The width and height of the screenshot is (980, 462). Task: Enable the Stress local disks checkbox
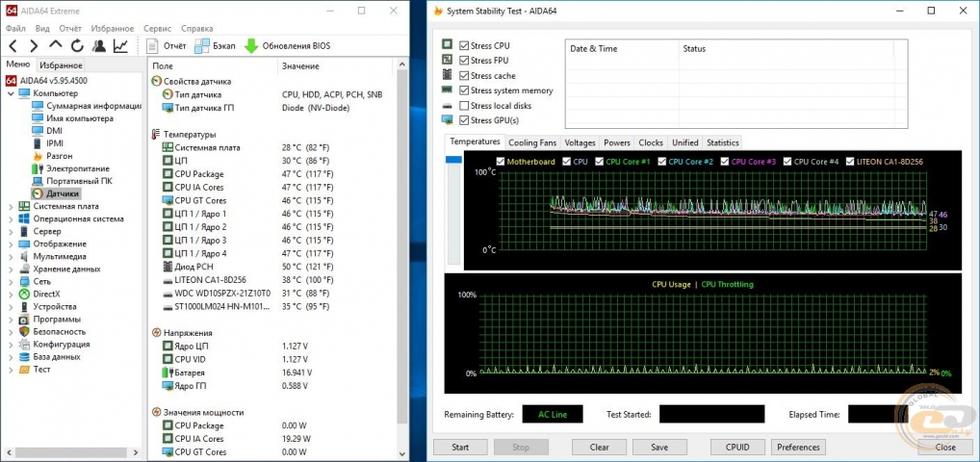464,106
